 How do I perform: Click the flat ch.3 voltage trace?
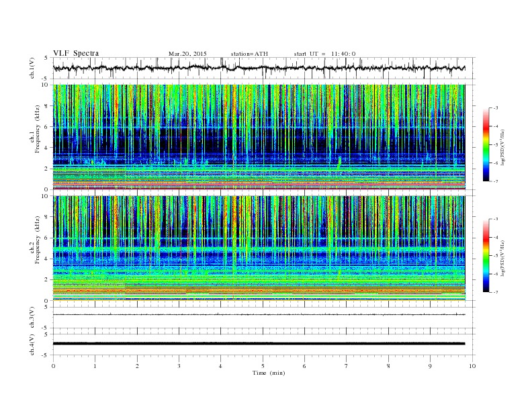click(x=259, y=315)
